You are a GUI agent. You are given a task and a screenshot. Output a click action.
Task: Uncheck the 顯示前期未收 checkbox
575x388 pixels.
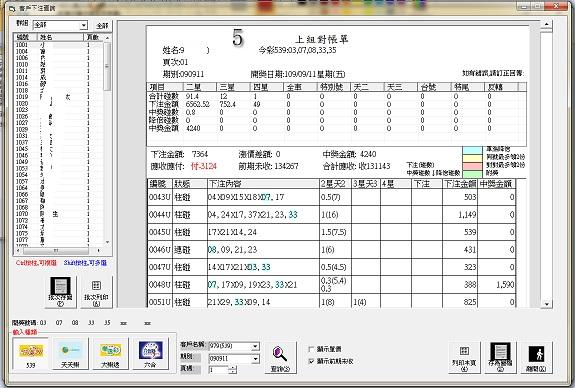pyautogui.click(x=311, y=361)
